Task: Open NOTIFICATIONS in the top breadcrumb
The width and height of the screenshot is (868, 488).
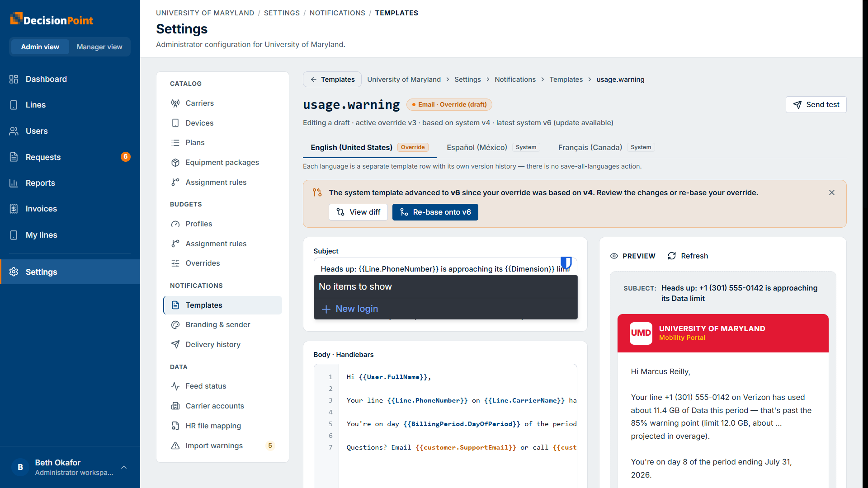Action: (x=337, y=13)
